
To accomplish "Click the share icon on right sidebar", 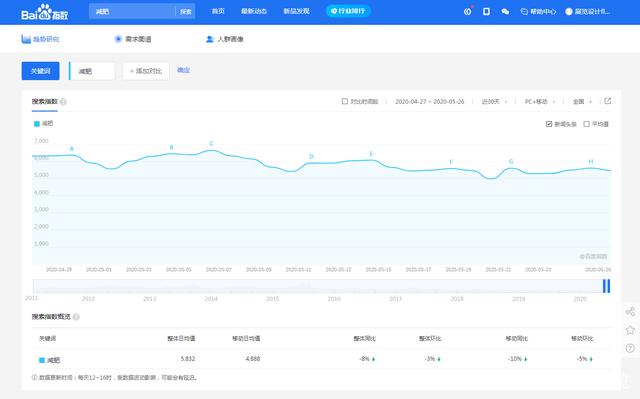I will point(630,312).
